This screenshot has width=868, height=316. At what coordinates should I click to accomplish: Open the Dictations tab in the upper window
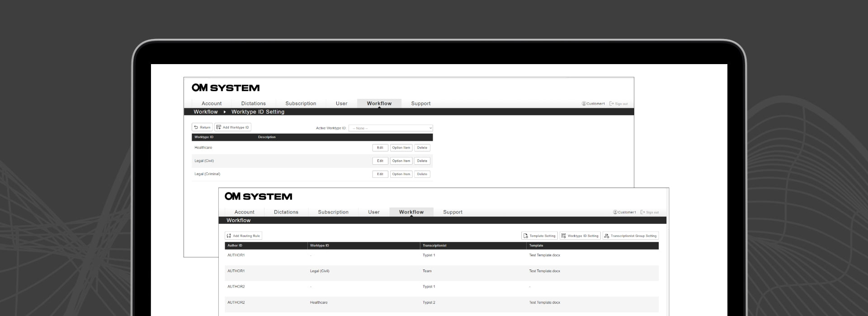click(x=253, y=103)
